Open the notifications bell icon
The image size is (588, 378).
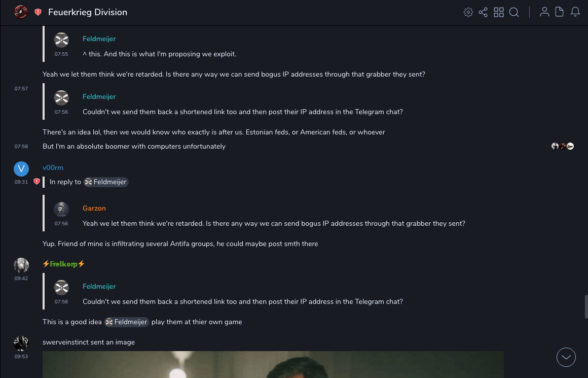(575, 12)
